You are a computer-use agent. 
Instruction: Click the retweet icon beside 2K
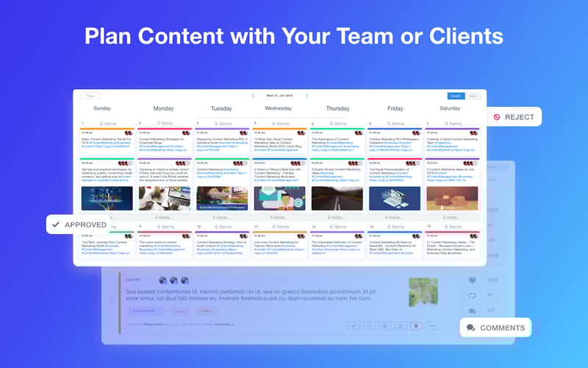(x=472, y=296)
